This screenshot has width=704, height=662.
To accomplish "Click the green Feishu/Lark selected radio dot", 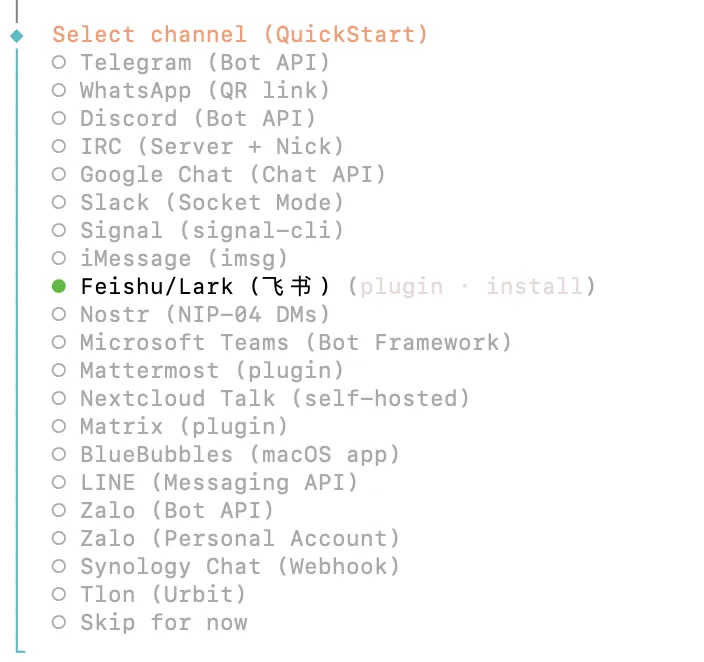I will (59, 287).
